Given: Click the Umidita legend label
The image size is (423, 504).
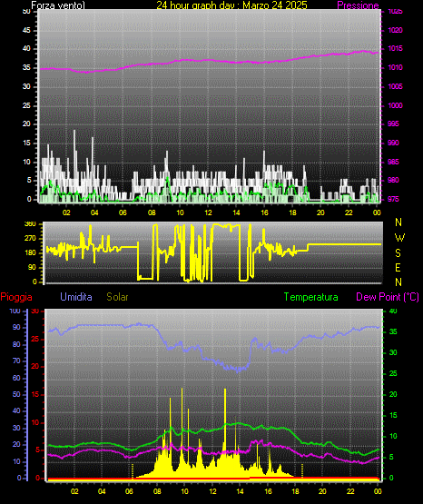Looking at the screenshot, I should pyautogui.click(x=76, y=297).
